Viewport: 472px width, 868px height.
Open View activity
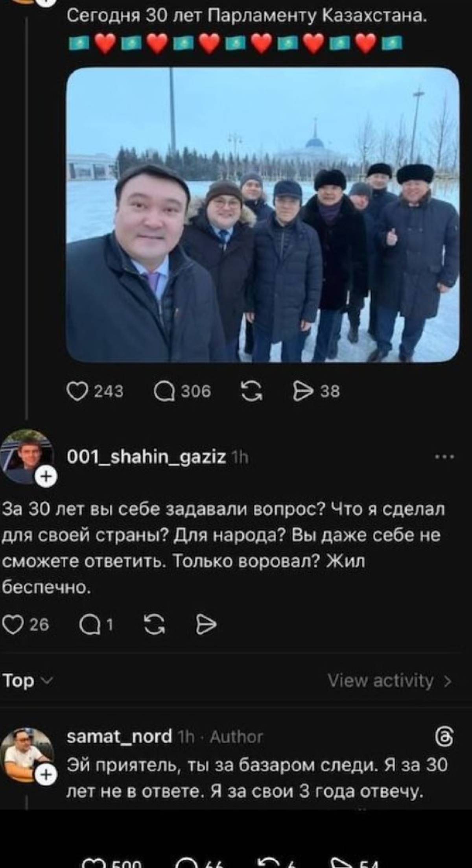click(389, 680)
